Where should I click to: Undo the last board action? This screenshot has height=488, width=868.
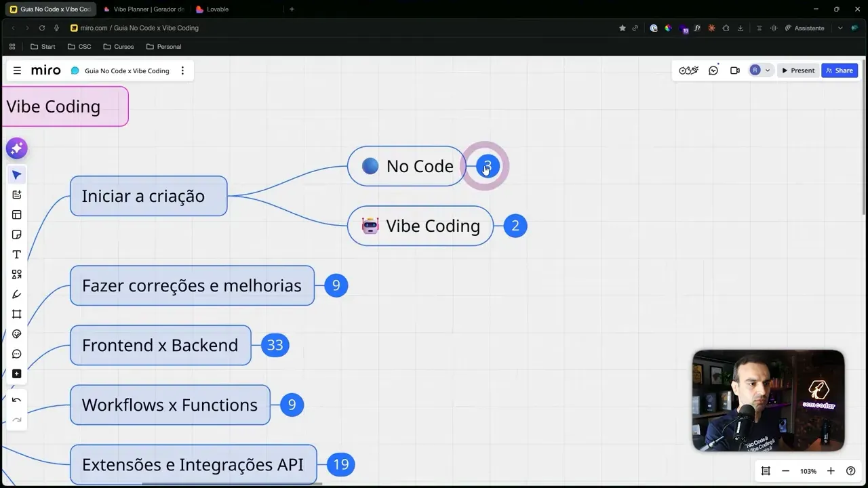pos(16,399)
